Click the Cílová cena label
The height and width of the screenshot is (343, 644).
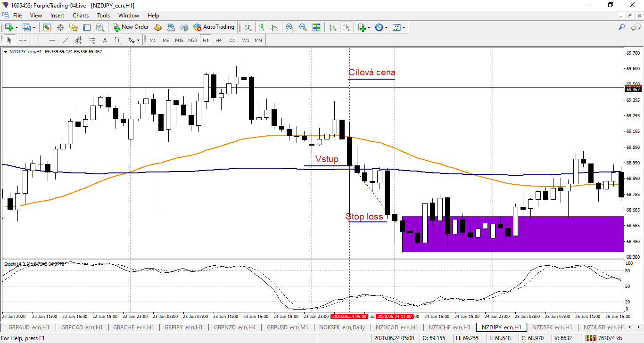(x=372, y=73)
